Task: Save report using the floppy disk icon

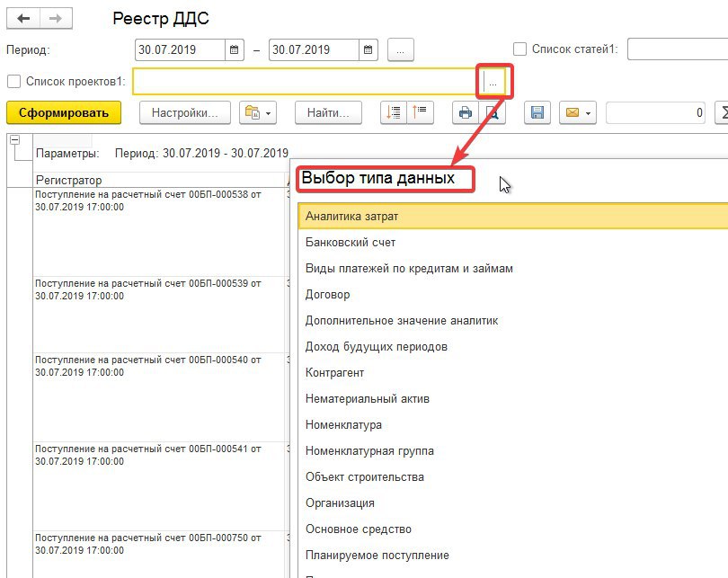Action: pos(537,113)
